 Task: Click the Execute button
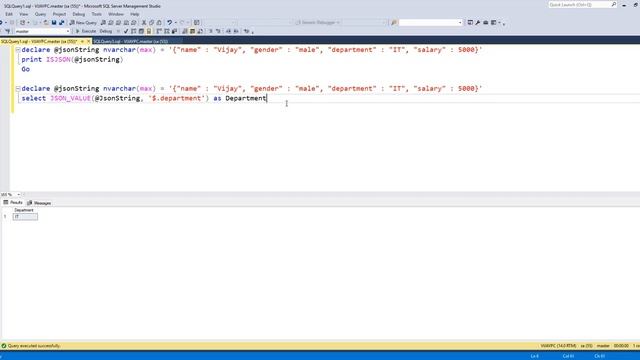[86, 31]
